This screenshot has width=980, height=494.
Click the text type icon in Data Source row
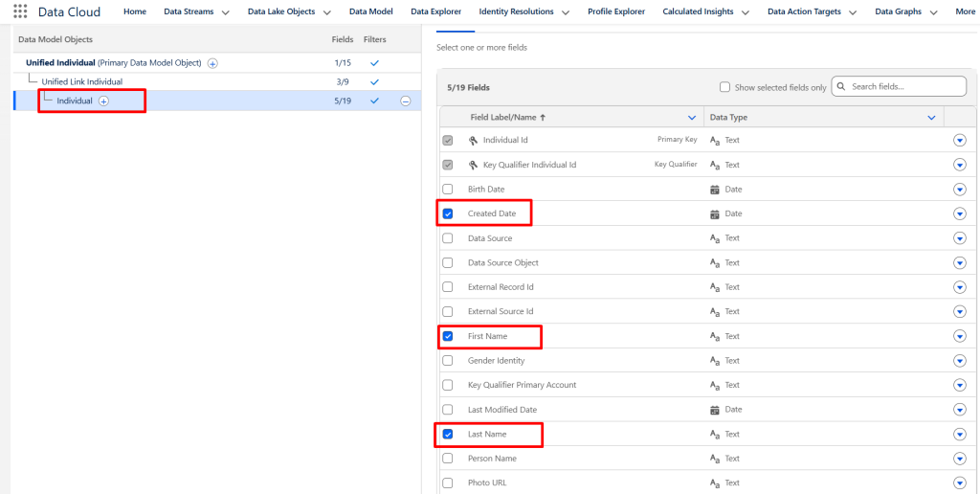click(715, 238)
